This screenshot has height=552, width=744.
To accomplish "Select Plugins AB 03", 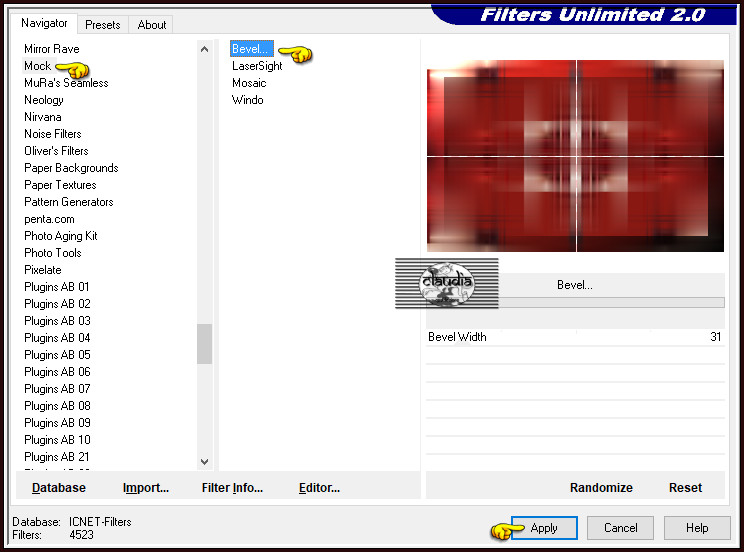I will (x=57, y=321).
